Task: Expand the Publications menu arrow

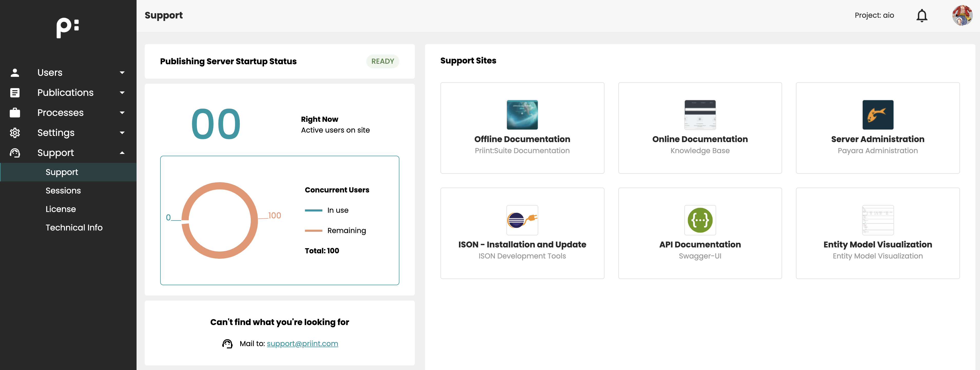Action: pyautogui.click(x=122, y=93)
